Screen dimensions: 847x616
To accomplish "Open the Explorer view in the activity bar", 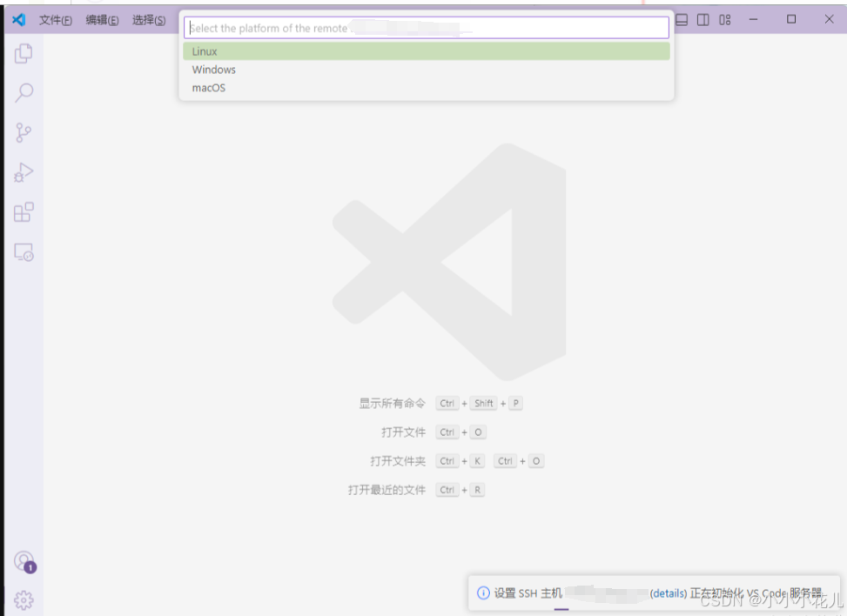I will tap(24, 53).
